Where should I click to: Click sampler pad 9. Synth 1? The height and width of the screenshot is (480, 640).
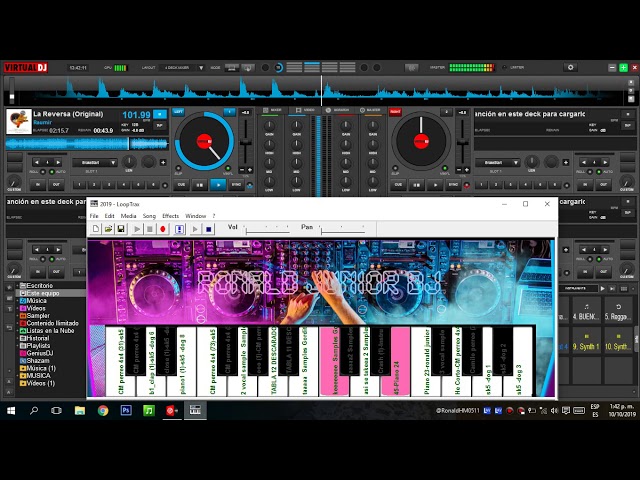[x=586, y=341]
